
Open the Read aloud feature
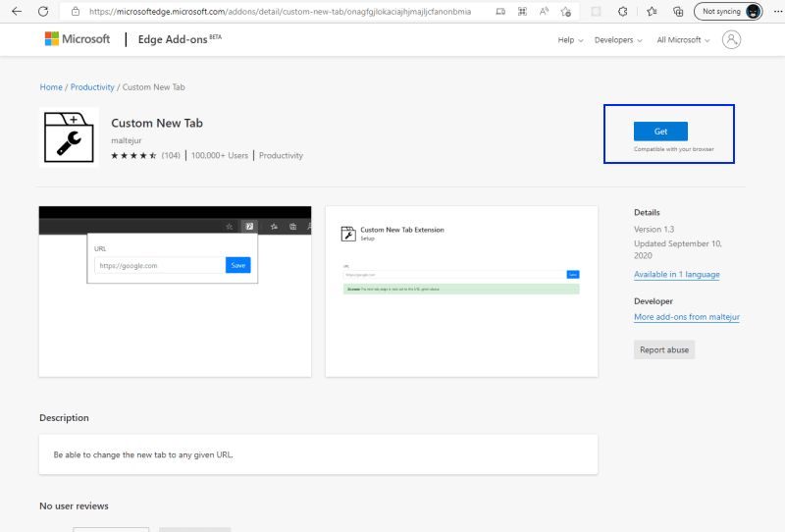(x=544, y=11)
